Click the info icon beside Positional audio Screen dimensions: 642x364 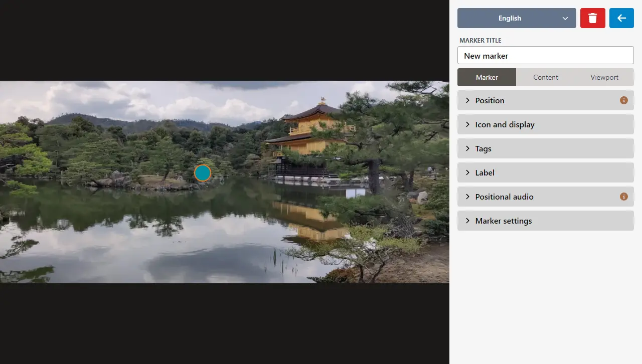coord(624,197)
